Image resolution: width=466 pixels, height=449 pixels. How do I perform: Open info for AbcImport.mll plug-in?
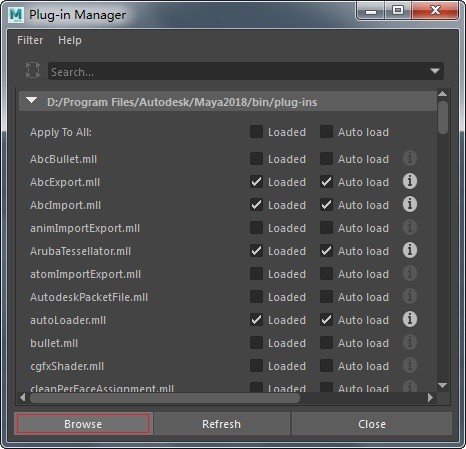coord(410,204)
